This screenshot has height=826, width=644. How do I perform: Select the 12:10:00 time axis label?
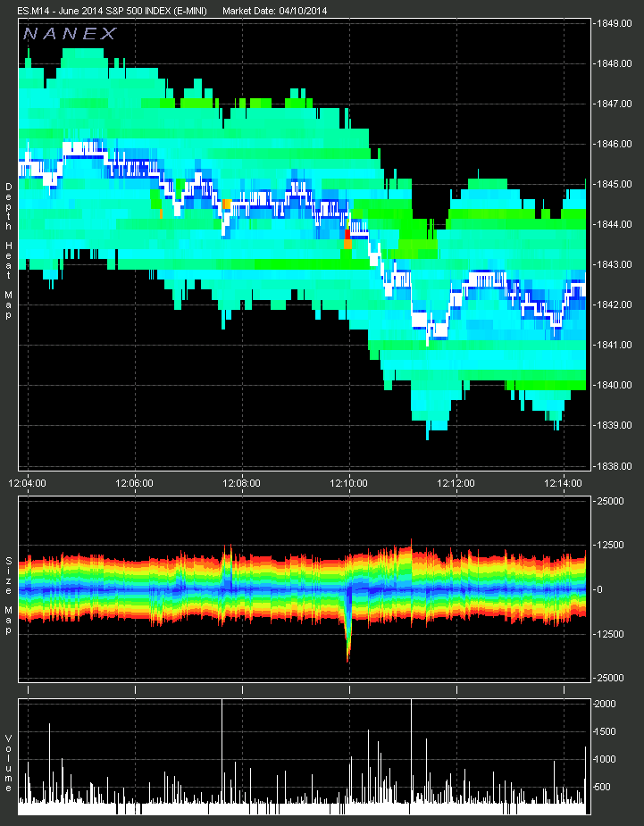[349, 482]
